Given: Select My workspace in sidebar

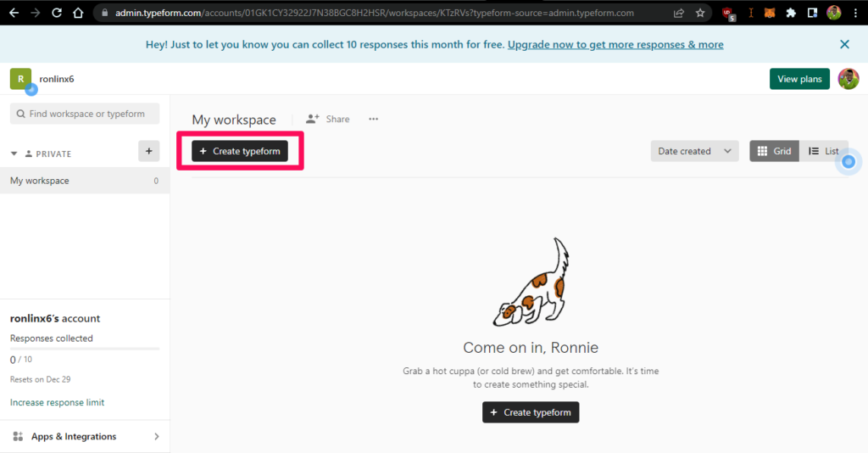Looking at the screenshot, I should click(85, 181).
